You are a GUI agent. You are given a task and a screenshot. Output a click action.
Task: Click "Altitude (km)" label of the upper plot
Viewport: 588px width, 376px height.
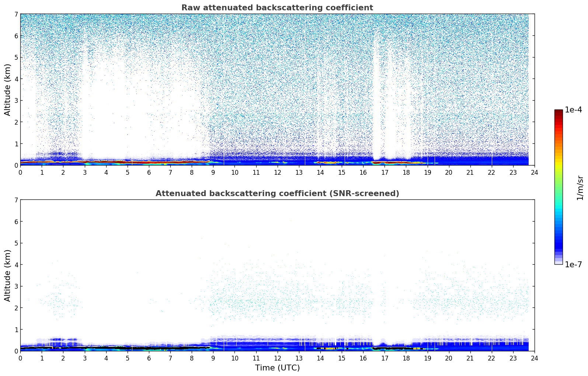pos(8,90)
